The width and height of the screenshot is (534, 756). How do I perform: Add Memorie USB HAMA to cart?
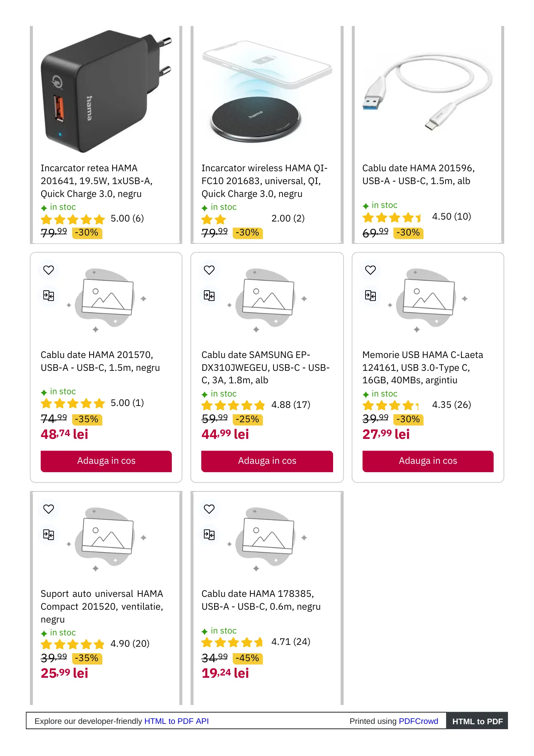428,461
